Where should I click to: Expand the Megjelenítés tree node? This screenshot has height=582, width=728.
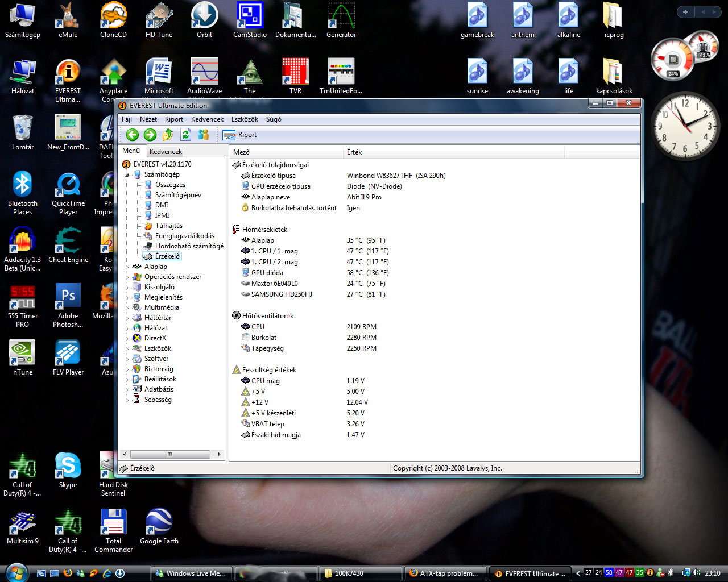[x=127, y=298]
